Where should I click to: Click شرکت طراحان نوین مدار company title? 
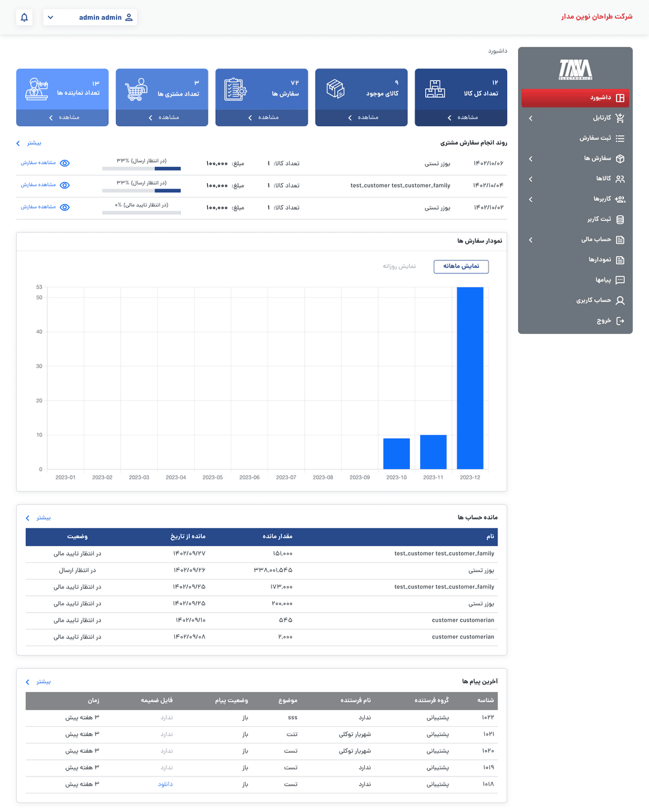[597, 16]
